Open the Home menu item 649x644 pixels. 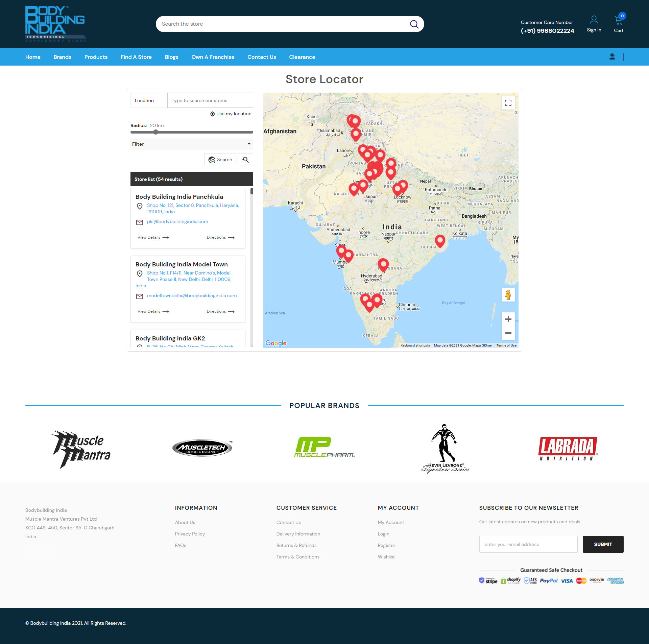point(33,57)
